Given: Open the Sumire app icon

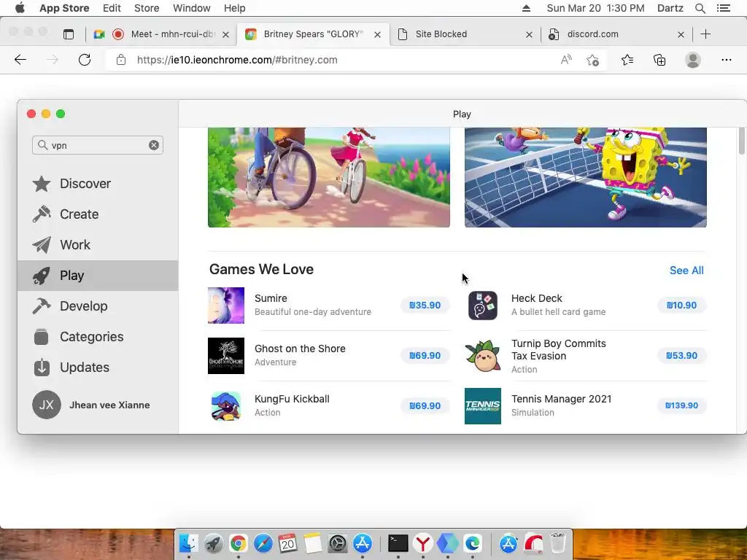Looking at the screenshot, I should 226,306.
